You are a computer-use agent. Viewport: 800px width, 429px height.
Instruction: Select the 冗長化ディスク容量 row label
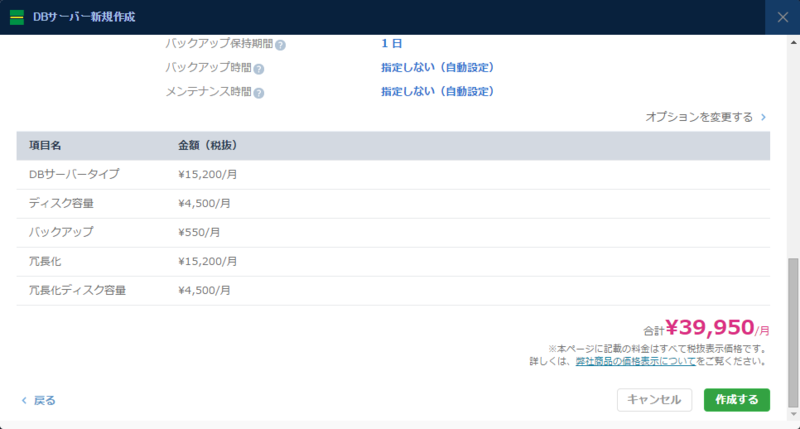point(78,290)
